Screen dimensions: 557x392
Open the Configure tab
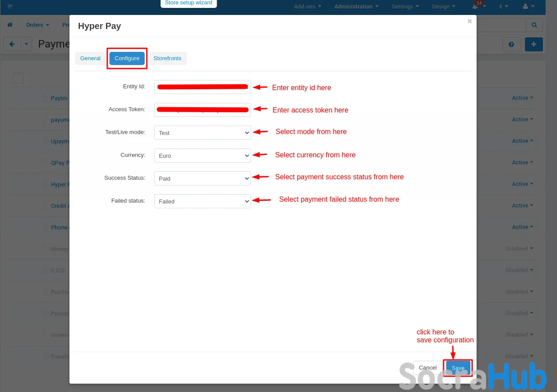pyautogui.click(x=127, y=58)
